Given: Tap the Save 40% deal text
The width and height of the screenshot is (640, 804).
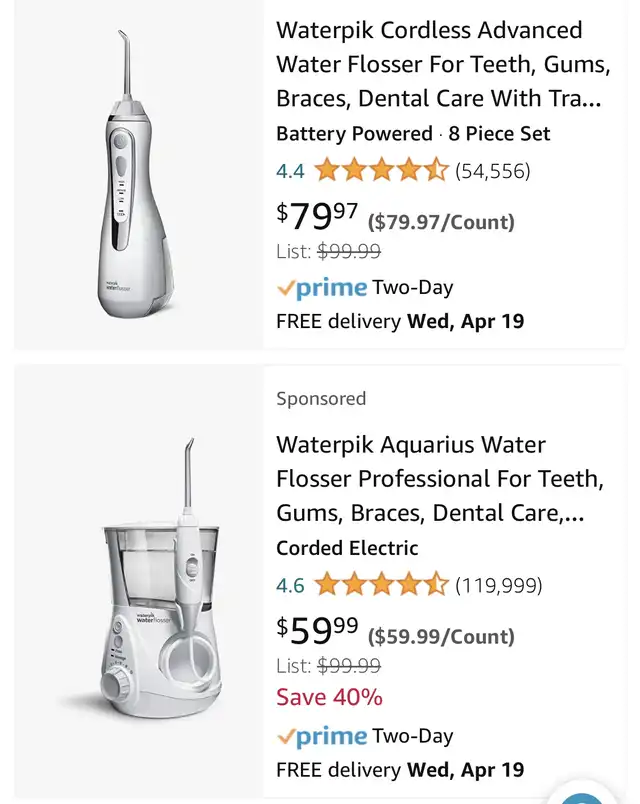Looking at the screenshot, I should click(329, 697).
